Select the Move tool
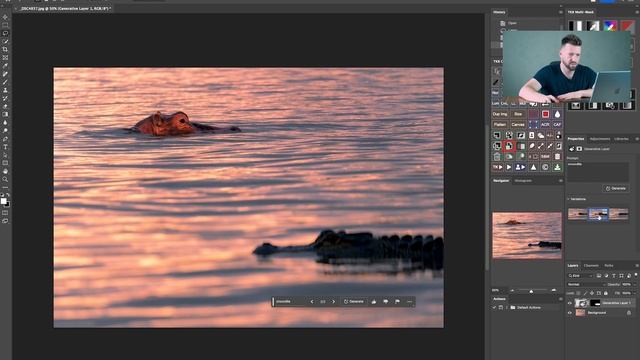This screenshot has height=360, width=640. pyautogui.click(x=5, y=18)
